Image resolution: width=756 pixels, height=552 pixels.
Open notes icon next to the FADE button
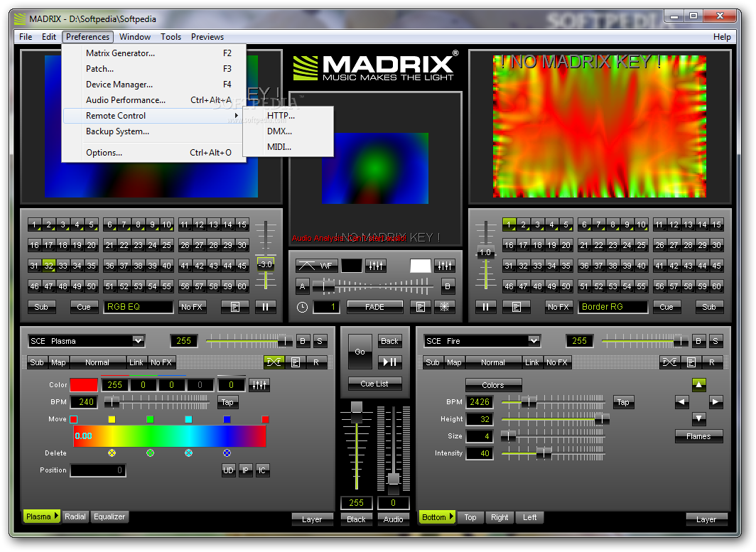pos(421,307)
